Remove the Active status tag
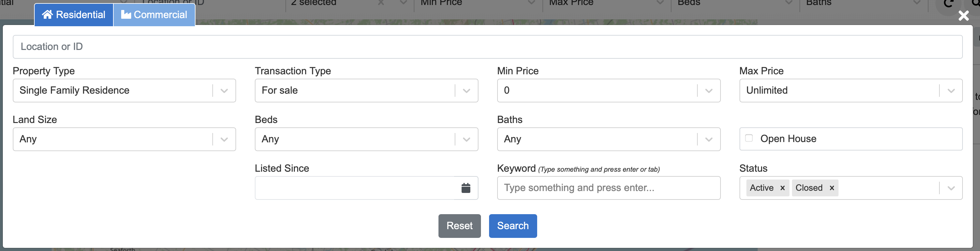This screenshot has width=980, height=251. click(x=782, y=188)
